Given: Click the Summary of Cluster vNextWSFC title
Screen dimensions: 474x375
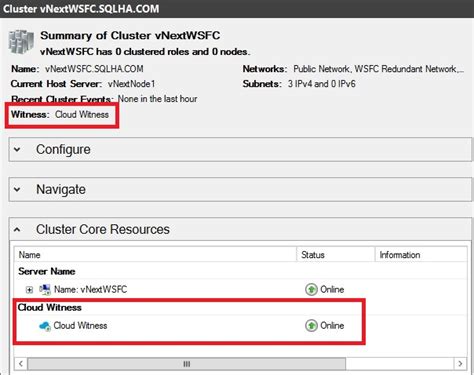Looking at the screenshot, I should (x=130, y=35).
